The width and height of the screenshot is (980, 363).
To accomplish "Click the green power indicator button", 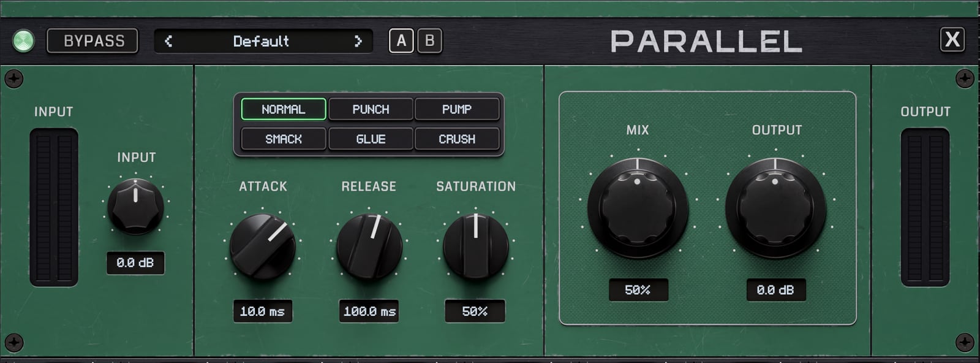I will click(23, 41).
